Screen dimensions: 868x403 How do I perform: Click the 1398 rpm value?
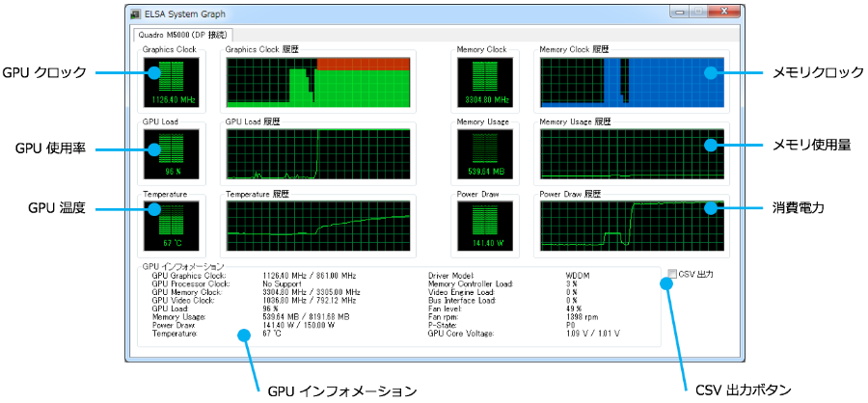pos(582,316)
